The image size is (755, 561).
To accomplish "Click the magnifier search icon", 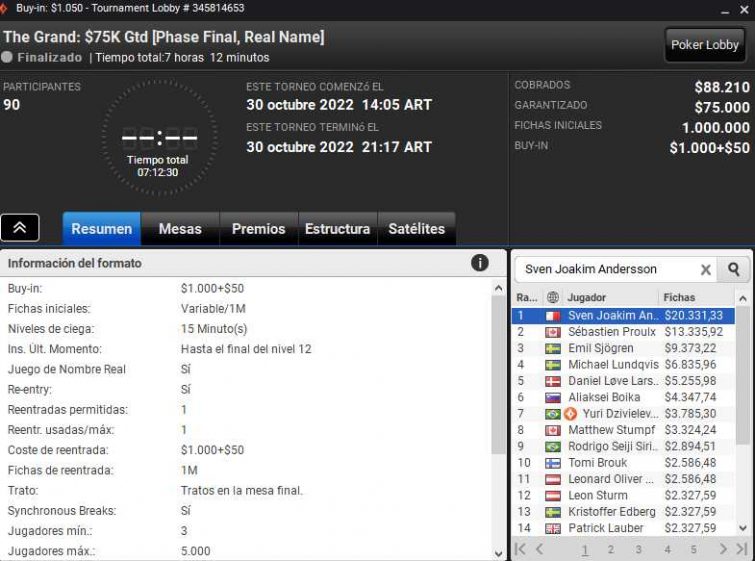I will coord(733,269).
